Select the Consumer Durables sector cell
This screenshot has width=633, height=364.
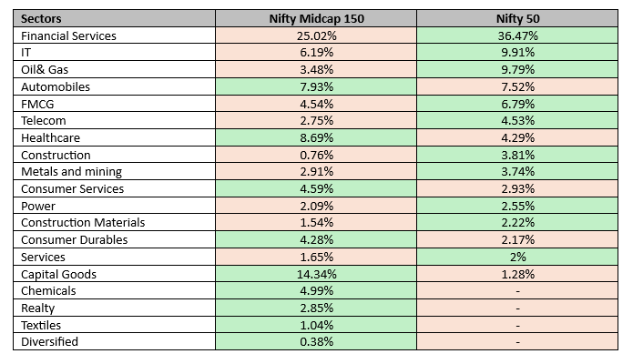pyautogui.click(x=74, y=240)
